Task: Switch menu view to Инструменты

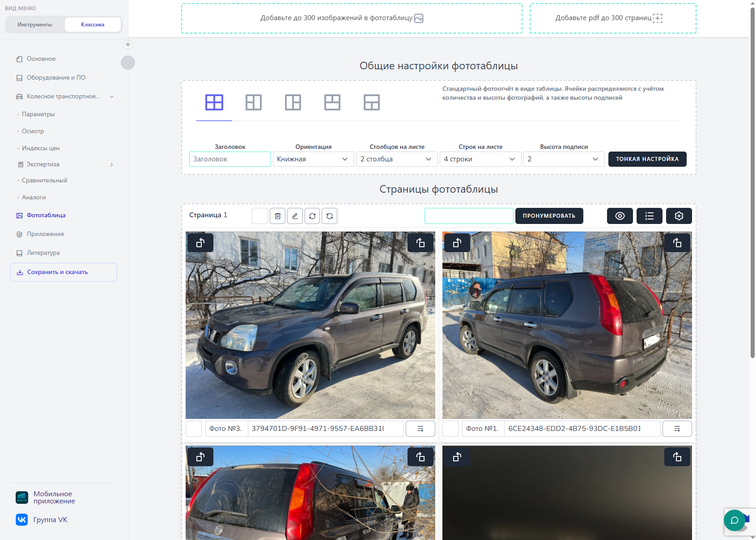Action: coord(35,25)
